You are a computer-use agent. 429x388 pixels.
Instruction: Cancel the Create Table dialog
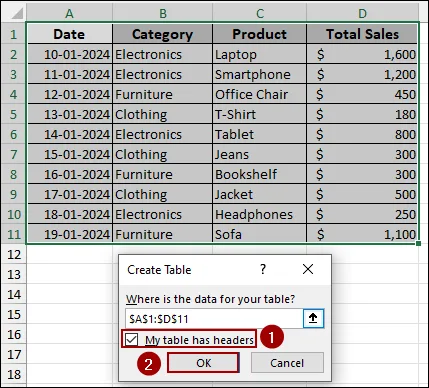tap(287, 363)
